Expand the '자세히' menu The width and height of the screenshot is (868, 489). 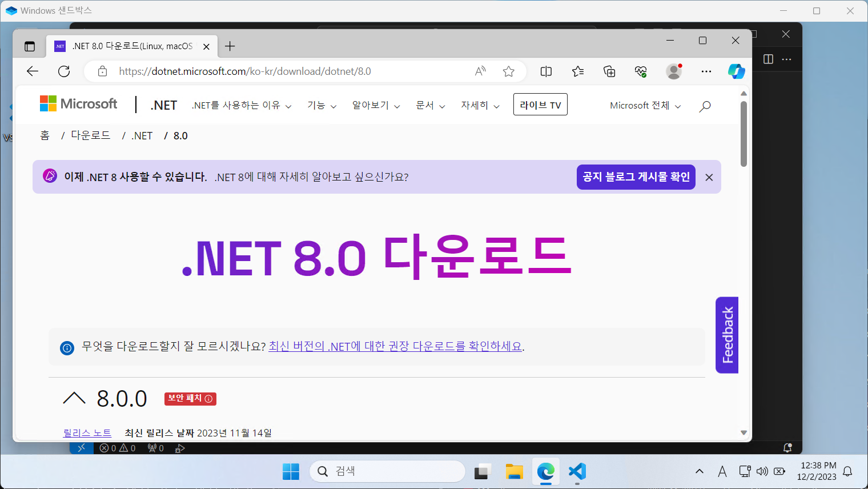tap(480, 106)
